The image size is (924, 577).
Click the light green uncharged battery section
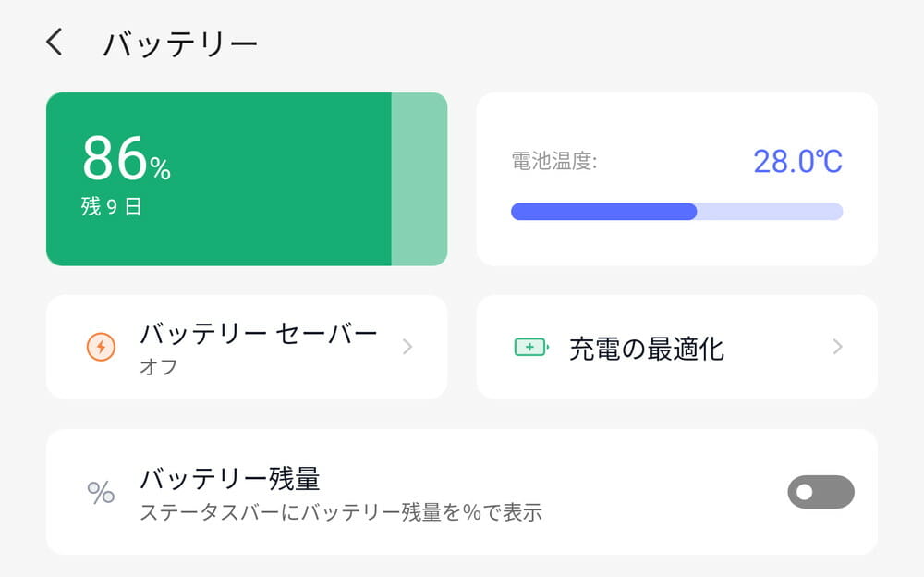click(x=419, y=179)
